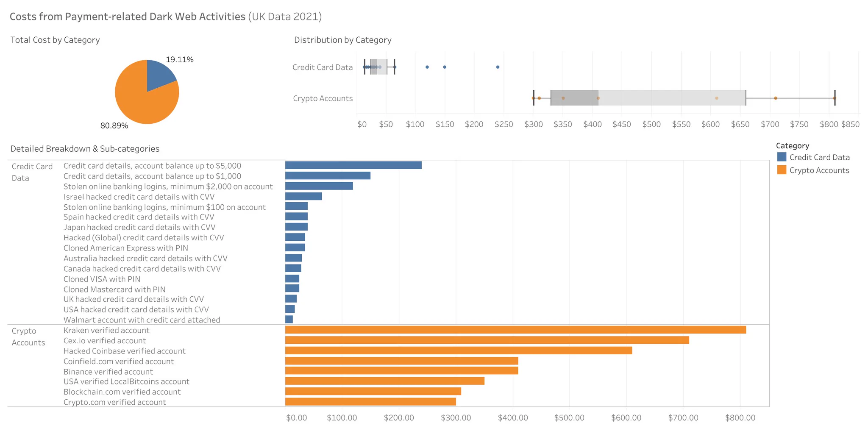Click the Credit Card Data outlier dot near $240
The height and width of the screenshot is (434, 868).
(x=498, y=67)
